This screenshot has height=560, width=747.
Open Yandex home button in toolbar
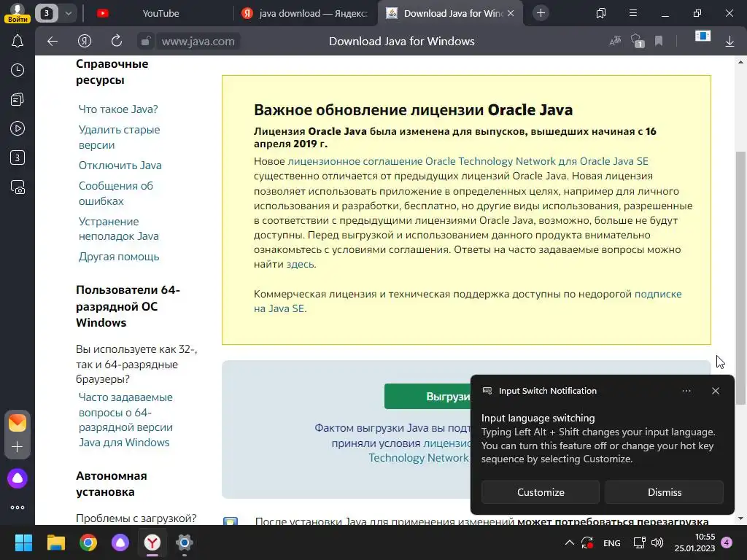tap(85, 42)
